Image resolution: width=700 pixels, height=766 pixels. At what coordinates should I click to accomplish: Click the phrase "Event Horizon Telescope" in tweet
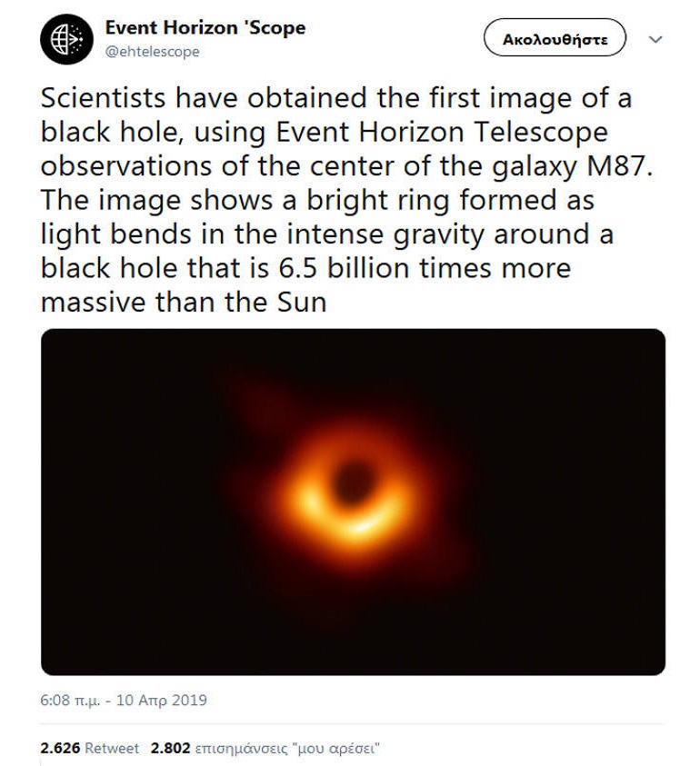tap(442, 132)
